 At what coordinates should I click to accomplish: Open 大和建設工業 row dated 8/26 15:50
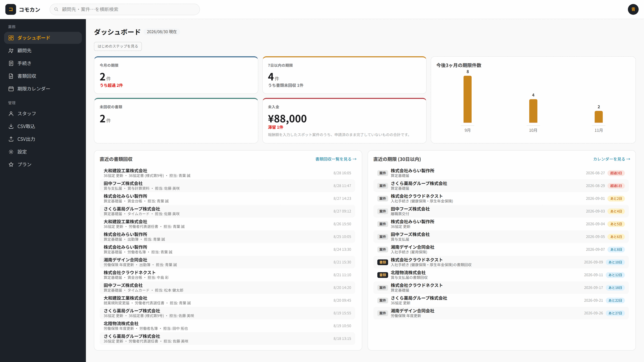227,224
